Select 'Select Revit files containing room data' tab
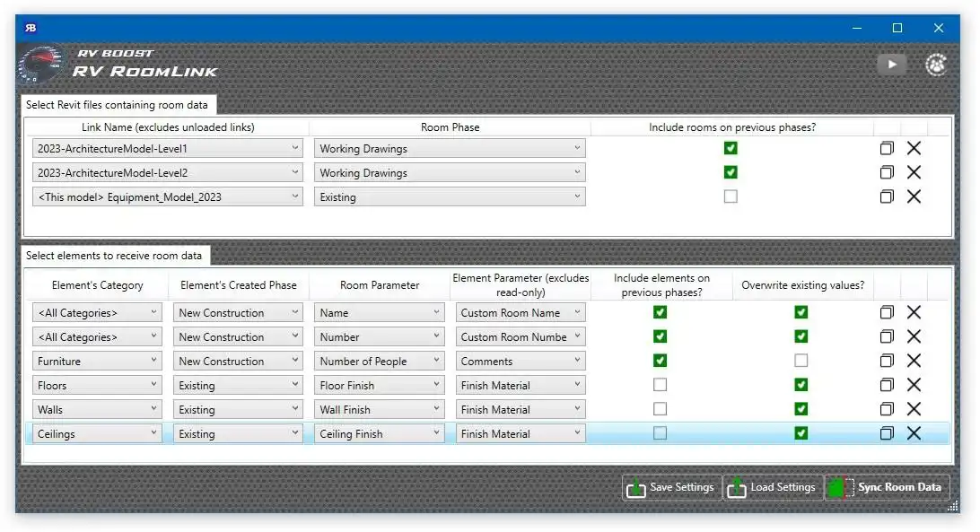The width and height of the screenshot is (980, 532). click(118, 104)
